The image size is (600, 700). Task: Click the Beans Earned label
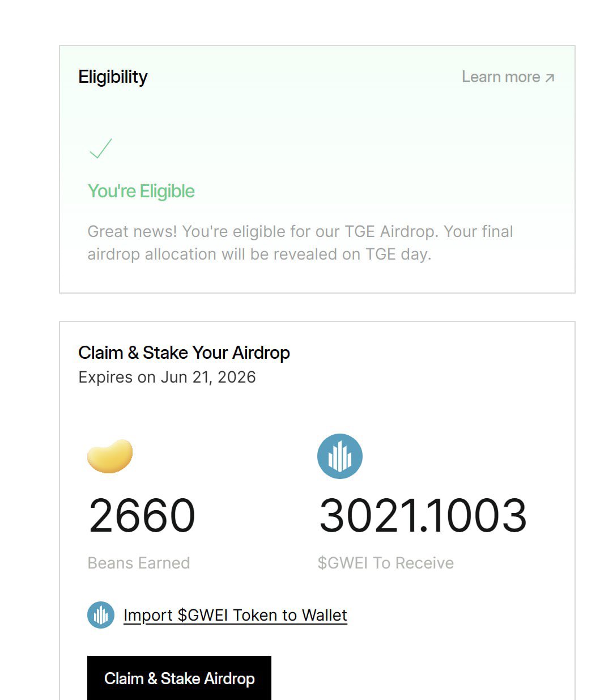coord(139,563)
